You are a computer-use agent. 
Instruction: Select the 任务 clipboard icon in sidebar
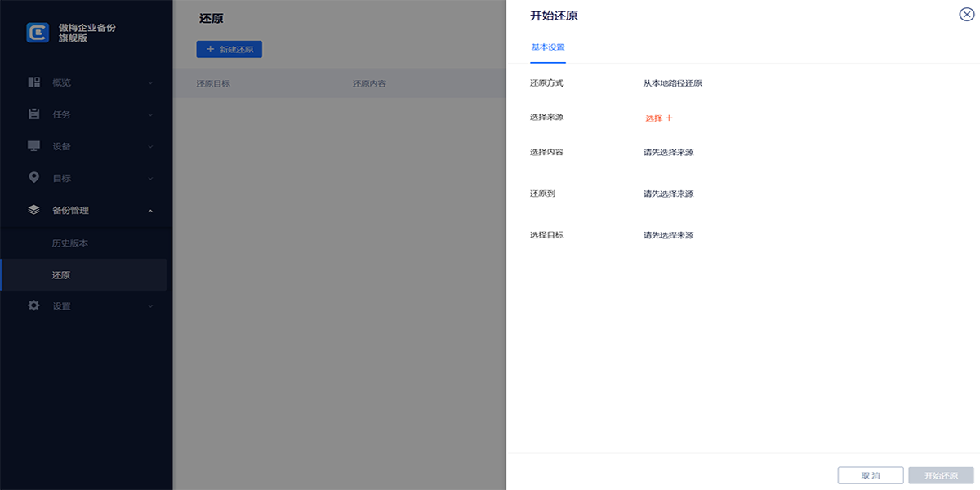33,114
